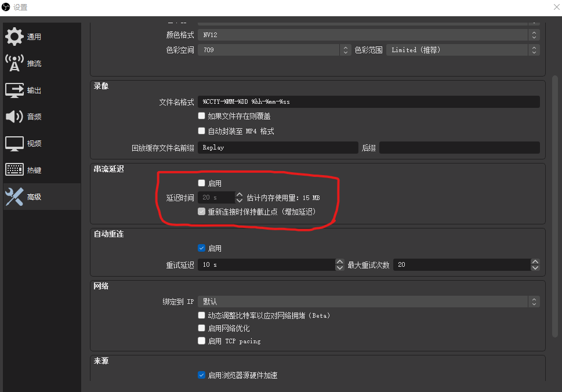Open the 视频 video display icon
The height and width of the screenshot is (392, 562).
tap(14, 143)
